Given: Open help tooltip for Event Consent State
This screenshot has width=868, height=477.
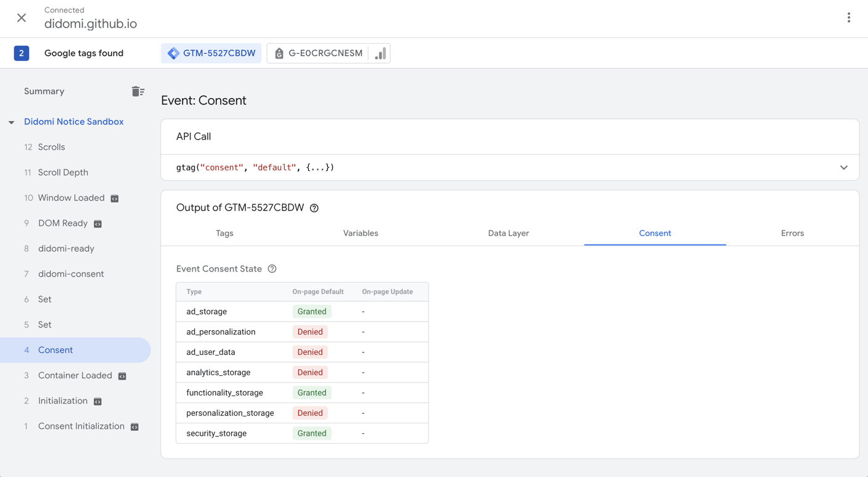Looking at the screenshot, I should (272, 268).
